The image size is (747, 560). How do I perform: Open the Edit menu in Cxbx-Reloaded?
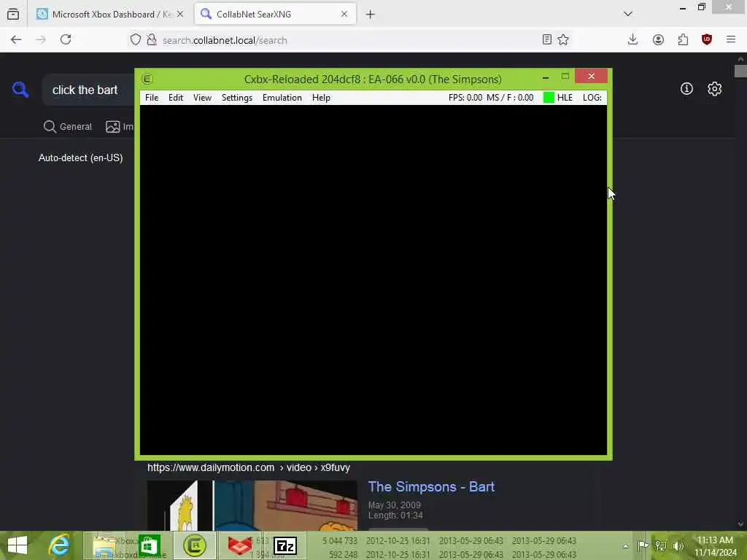pos(175,98)
